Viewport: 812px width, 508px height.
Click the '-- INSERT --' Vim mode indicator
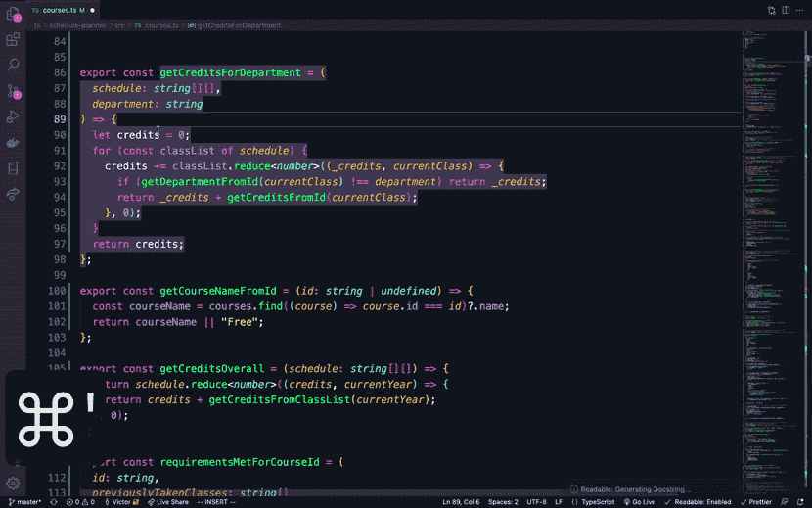216,502
